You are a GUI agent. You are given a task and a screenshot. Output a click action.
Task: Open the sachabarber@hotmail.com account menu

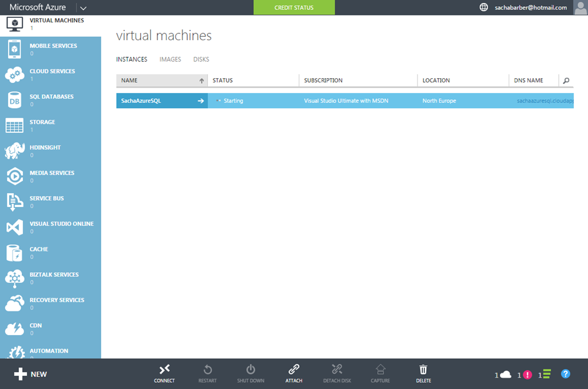pyautogui.click(x=531, y=7)
